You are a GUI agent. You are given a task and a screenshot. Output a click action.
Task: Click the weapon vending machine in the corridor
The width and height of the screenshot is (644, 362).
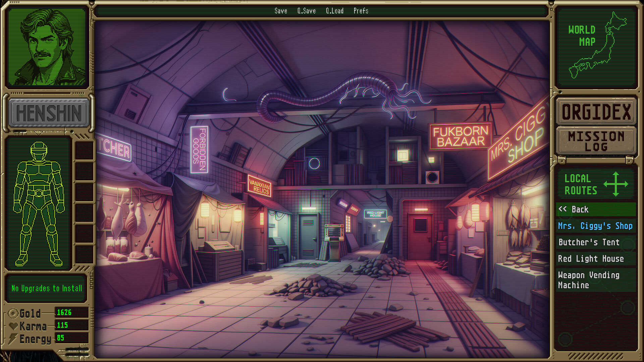[x=334, y=242]
